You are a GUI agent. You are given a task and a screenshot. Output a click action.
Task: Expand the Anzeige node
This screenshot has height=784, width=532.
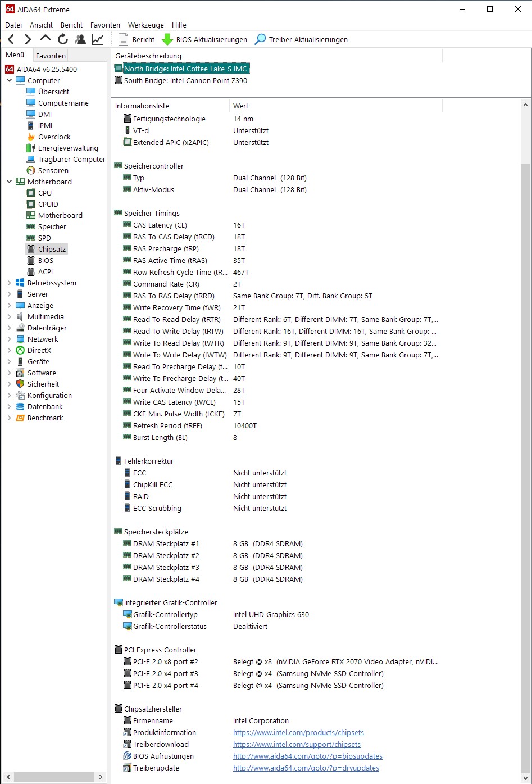tap(9, 305)
